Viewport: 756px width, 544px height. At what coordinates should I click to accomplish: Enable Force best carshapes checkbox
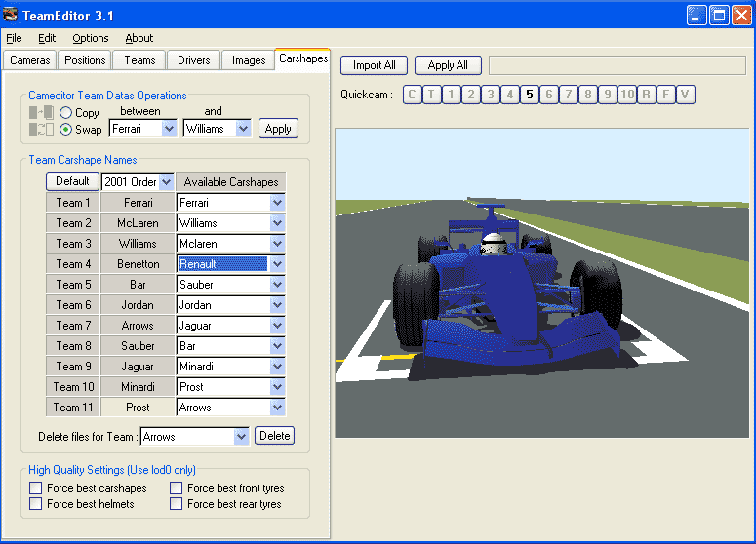coord(36,488)
